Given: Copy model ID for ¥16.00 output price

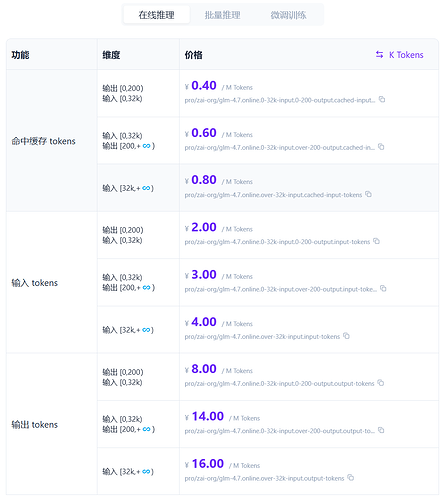Looking at the screenshot, I should click(x=350, y=478).
